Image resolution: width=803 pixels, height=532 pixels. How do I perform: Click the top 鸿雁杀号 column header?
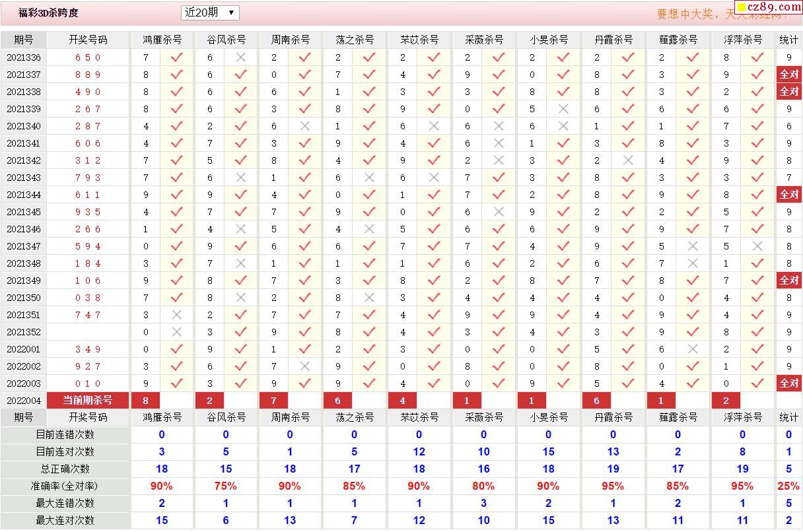tap(162, 40)
